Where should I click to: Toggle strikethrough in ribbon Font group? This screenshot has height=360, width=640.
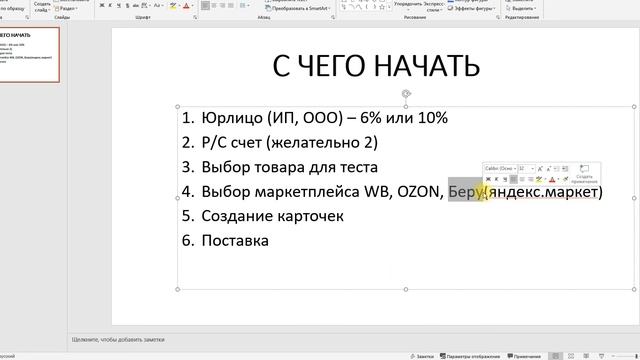click(136, 6)
